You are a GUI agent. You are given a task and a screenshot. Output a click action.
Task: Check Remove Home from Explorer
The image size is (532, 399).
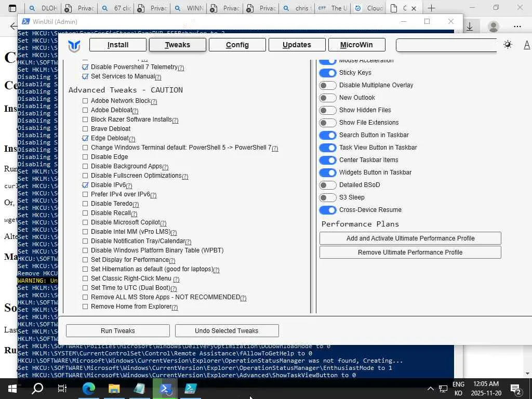(x=85, y=307)
